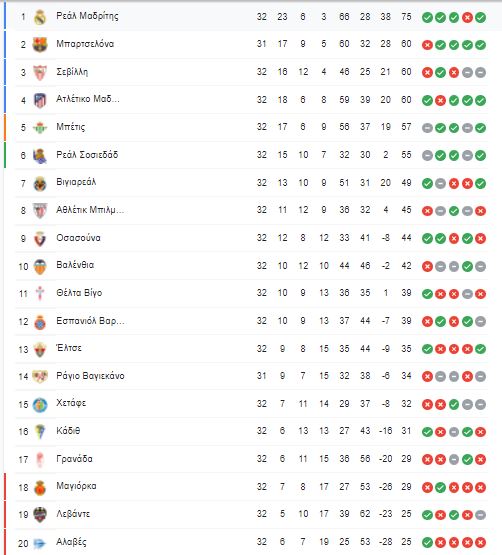Click Ρεάλ Μαδρίτης red loss indicator
This screenshot has width=502, height=555.
tap(467, 17)
